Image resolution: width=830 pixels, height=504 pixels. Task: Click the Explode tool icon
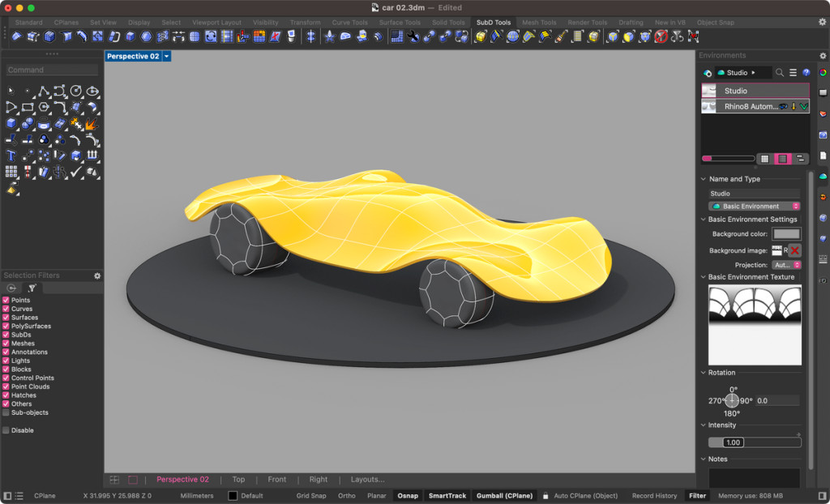(91, 123)
